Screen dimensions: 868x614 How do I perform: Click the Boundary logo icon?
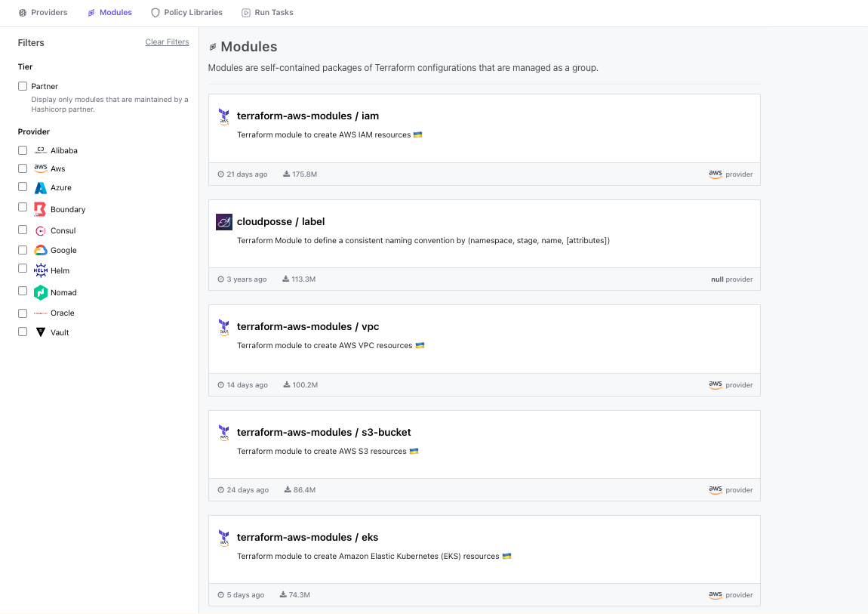coord(40,208)
